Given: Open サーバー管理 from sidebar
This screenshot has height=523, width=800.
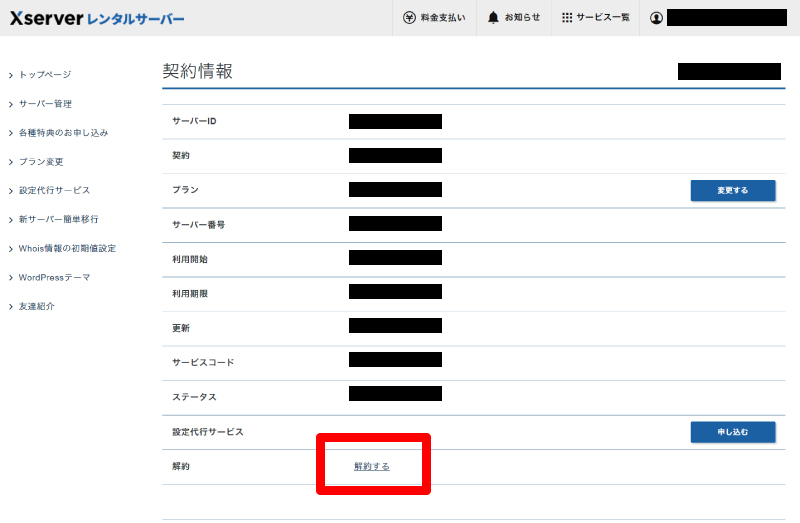Looking at the screenshot, I should point(45,104).
